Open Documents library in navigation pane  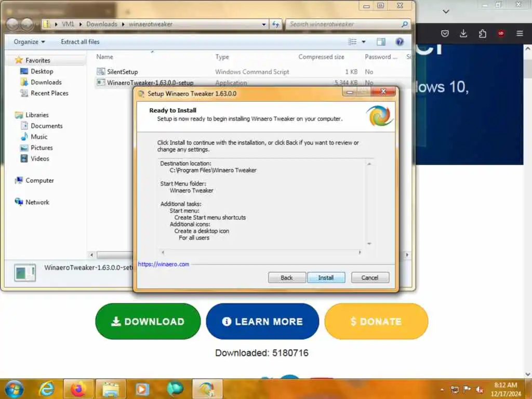(x=46, y=126)
